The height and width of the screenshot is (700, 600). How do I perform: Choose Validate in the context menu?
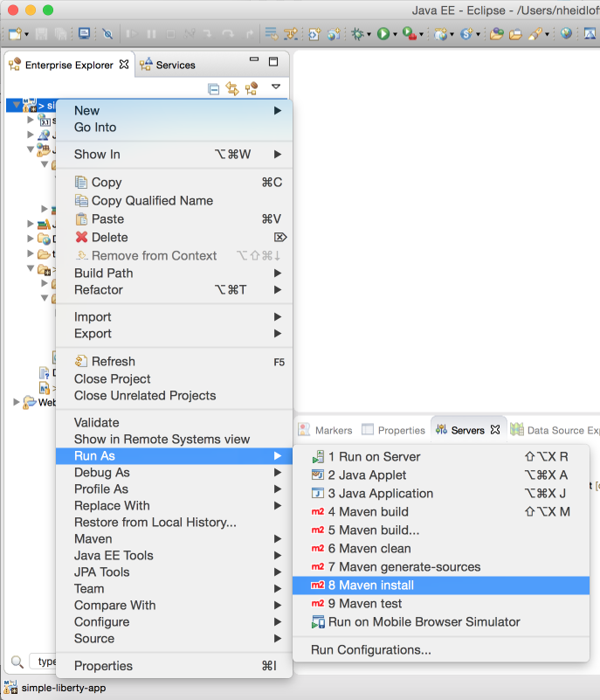(175, 423)
